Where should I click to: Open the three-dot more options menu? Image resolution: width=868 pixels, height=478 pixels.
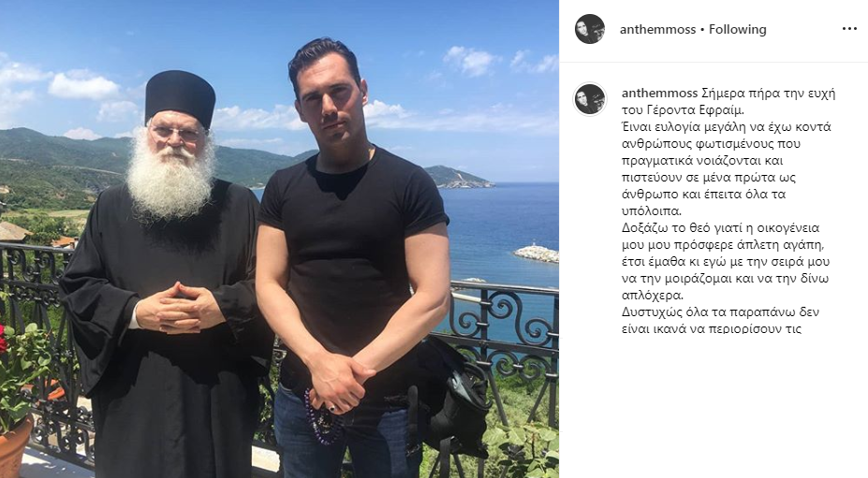click(849, 29)
